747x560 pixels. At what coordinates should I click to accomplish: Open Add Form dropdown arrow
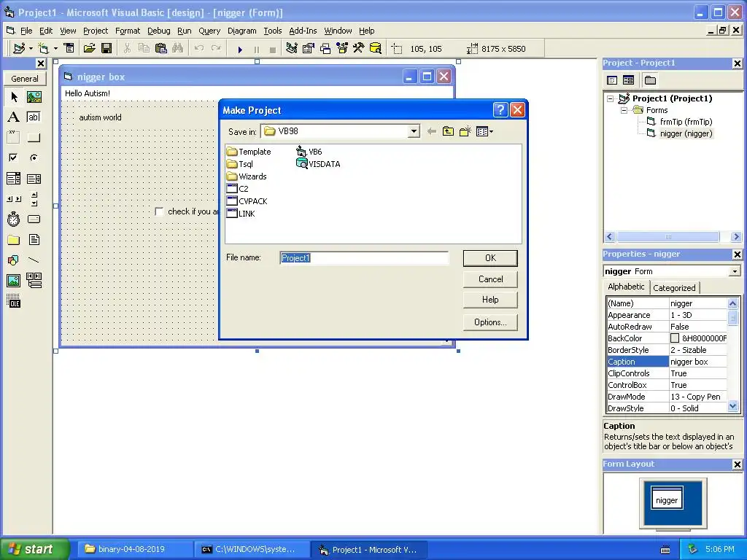(55, 49)
